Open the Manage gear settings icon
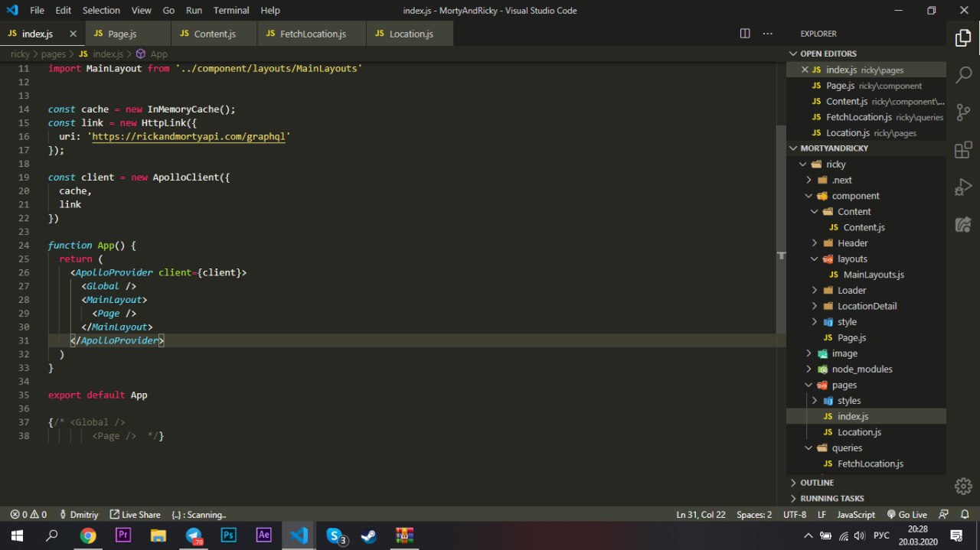980x550 pixels. (x=963, y=486)
